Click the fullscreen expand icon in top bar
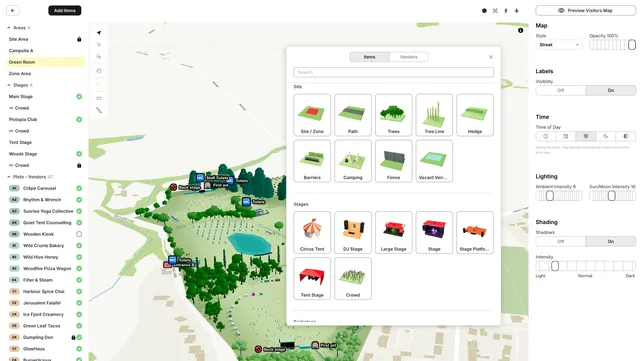The height and width of the screenshot is (361, 640). [495, 11]
